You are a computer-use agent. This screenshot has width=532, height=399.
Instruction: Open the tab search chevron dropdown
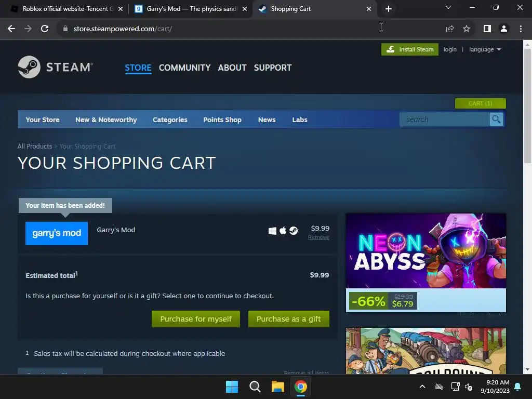pyautogui.click(x=448, y=7)
